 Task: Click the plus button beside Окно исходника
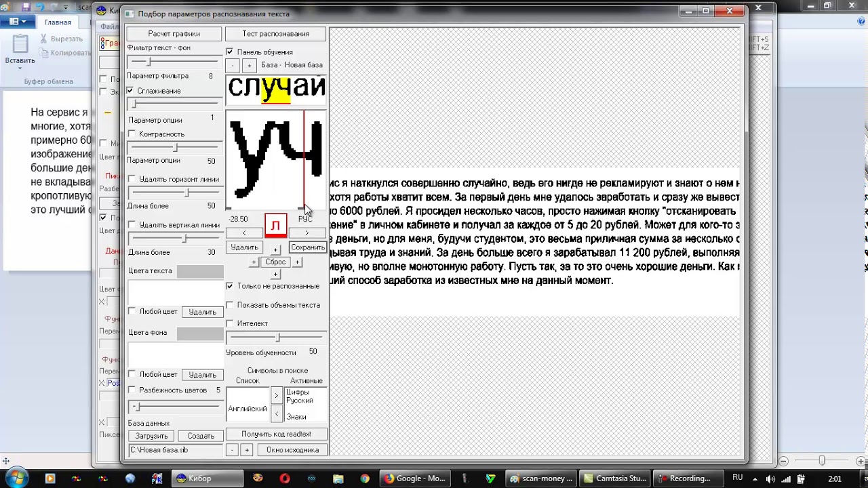(247, 450)
